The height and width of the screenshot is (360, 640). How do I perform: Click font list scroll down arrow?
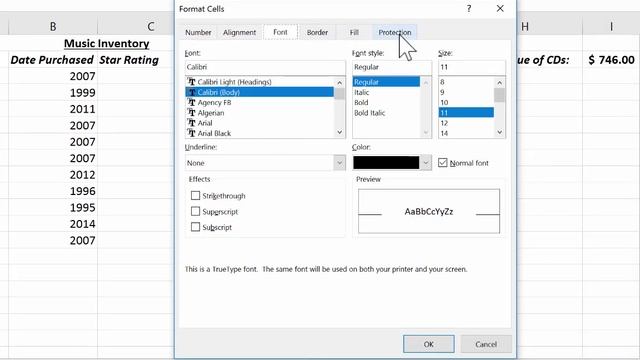(x=340, y=132)
